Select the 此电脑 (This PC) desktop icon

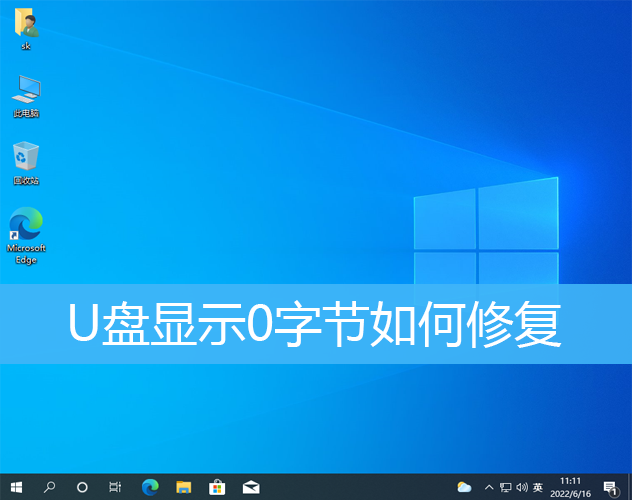[26, 94]
